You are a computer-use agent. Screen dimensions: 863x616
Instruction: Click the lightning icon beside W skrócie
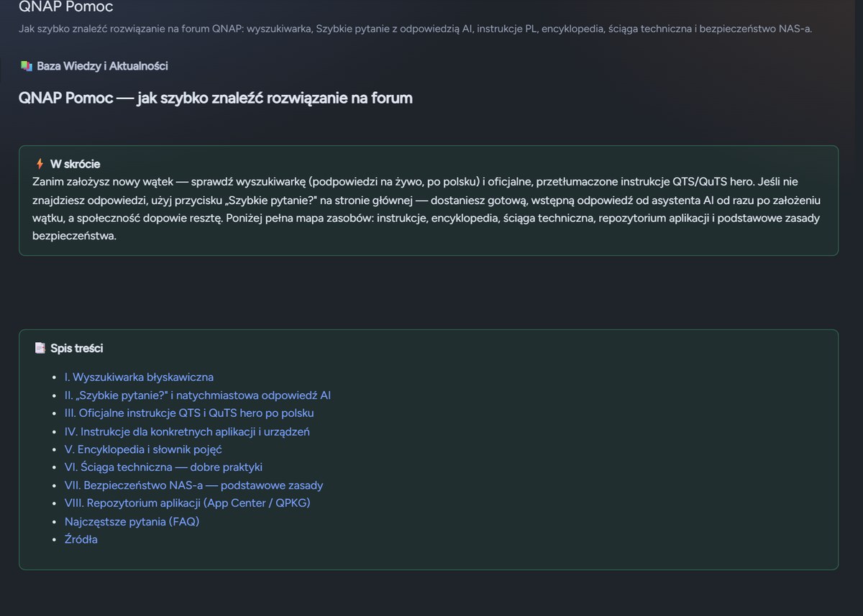[x=40, y=164]
